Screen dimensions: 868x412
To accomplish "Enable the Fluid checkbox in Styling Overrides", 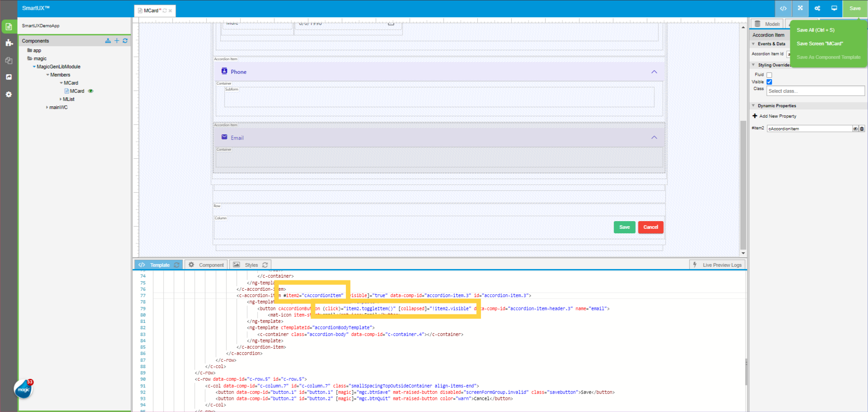I will tap(770, 74).
